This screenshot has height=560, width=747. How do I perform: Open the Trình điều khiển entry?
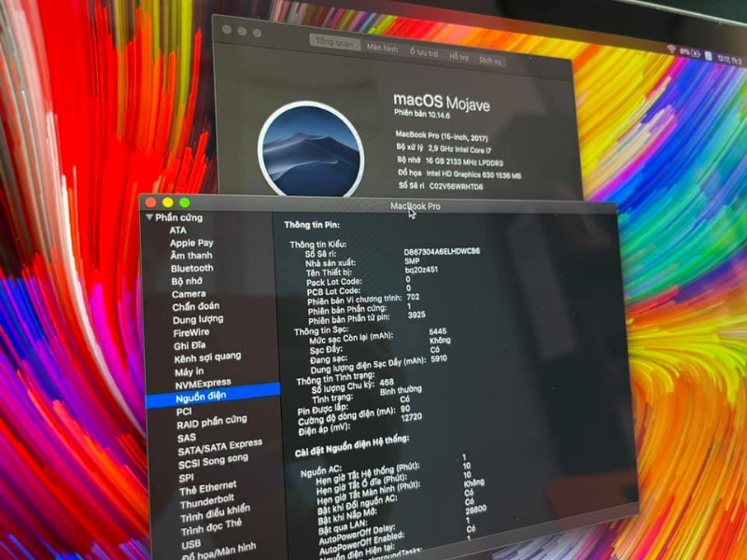[215, 512]
